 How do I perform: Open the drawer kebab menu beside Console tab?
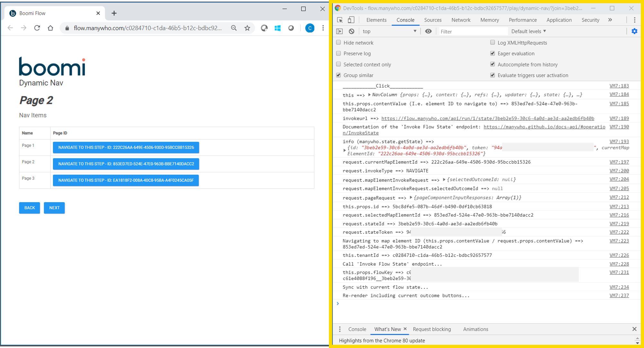tap(340, 329)
